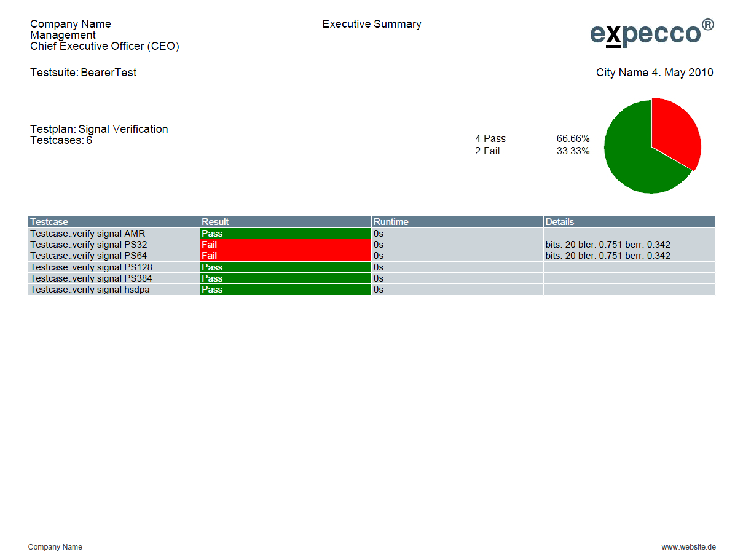Click the Testplan: Signal Verification text
This screenshot has width=743, height=560.
(x=99, y=129)
